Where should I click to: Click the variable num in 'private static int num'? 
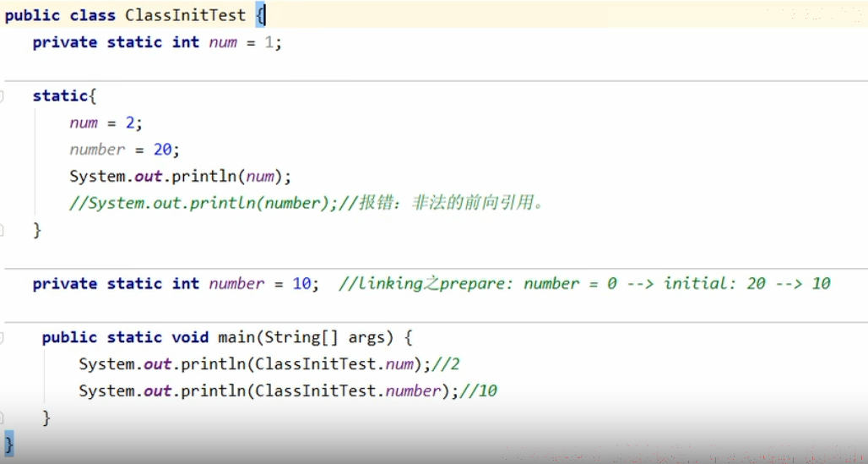coord(223,42)
